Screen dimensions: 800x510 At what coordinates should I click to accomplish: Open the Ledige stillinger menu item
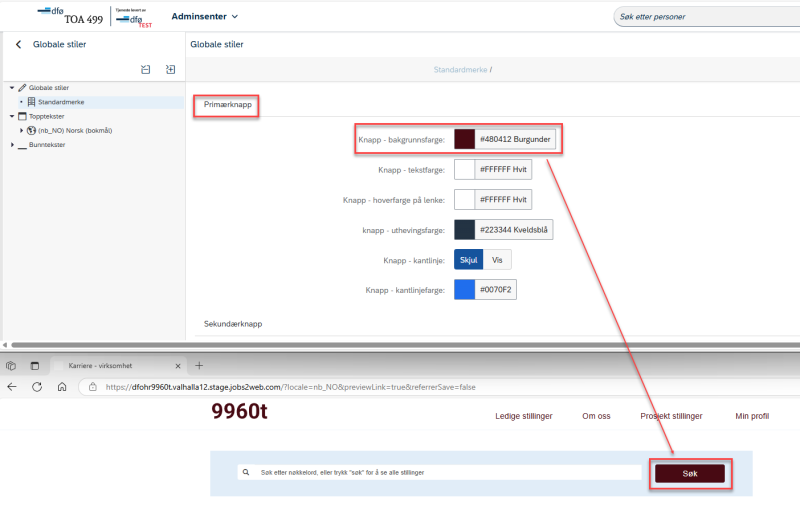point(523,416)
